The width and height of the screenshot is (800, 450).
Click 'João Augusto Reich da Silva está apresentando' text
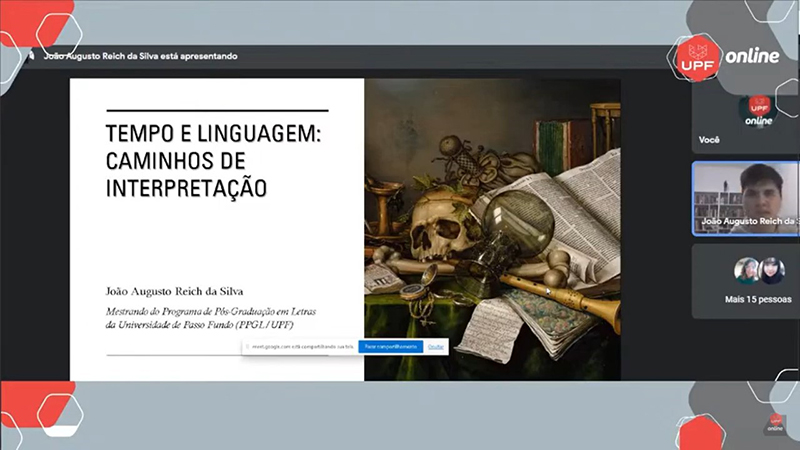(140, 56)
